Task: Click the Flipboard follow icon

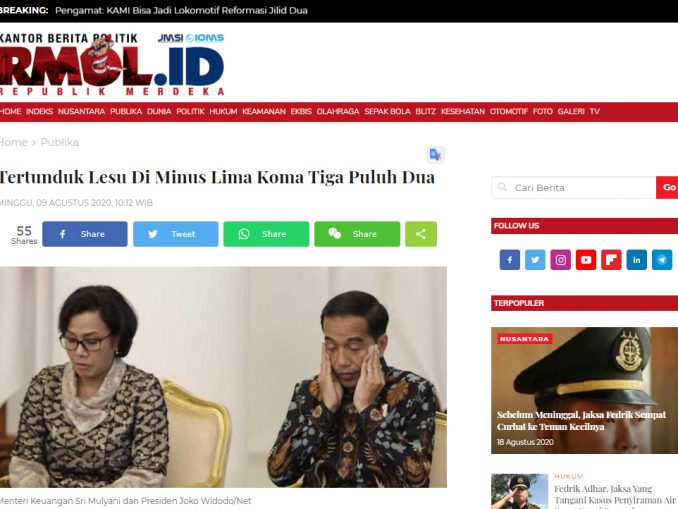Action: (x=611, y=260)
